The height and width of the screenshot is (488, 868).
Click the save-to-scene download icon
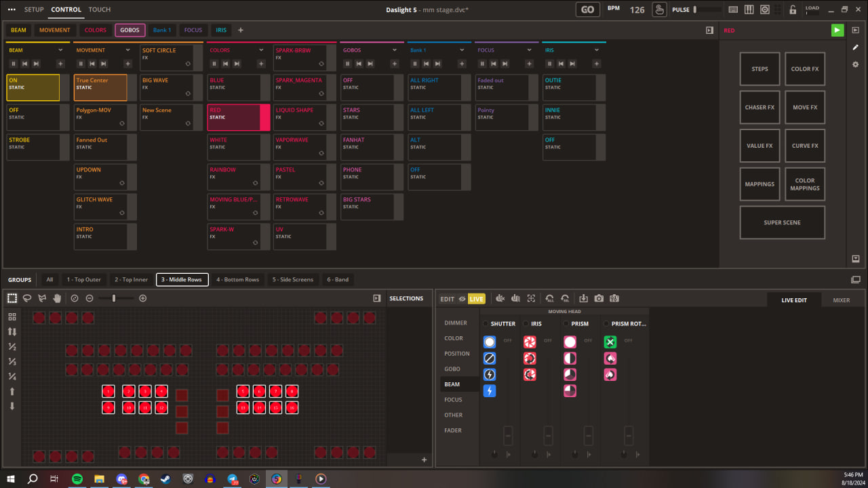584,298
